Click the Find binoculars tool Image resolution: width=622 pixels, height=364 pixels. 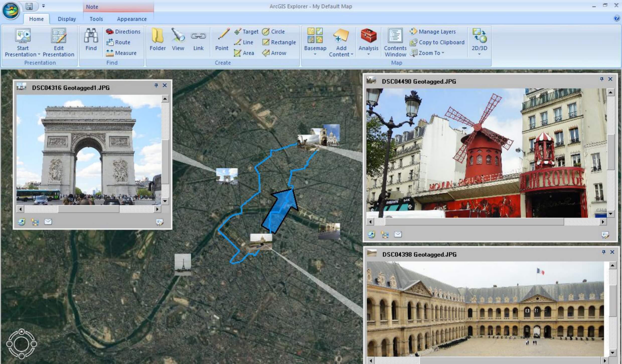click(x=91, y=40)
